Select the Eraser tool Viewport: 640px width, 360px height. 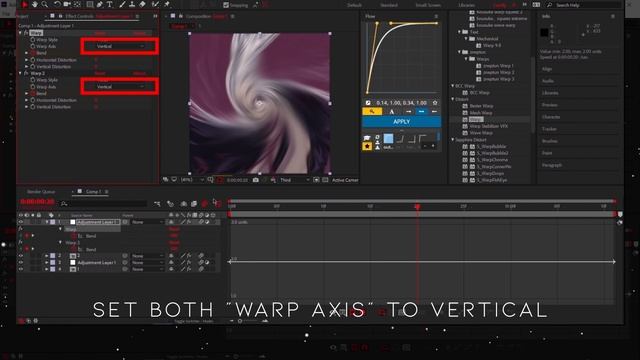point(142,4)
